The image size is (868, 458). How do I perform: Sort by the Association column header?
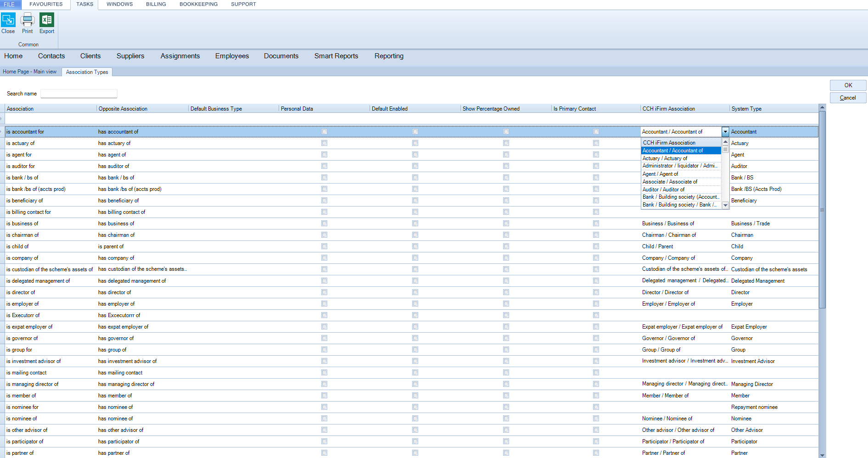coord(50,109)
